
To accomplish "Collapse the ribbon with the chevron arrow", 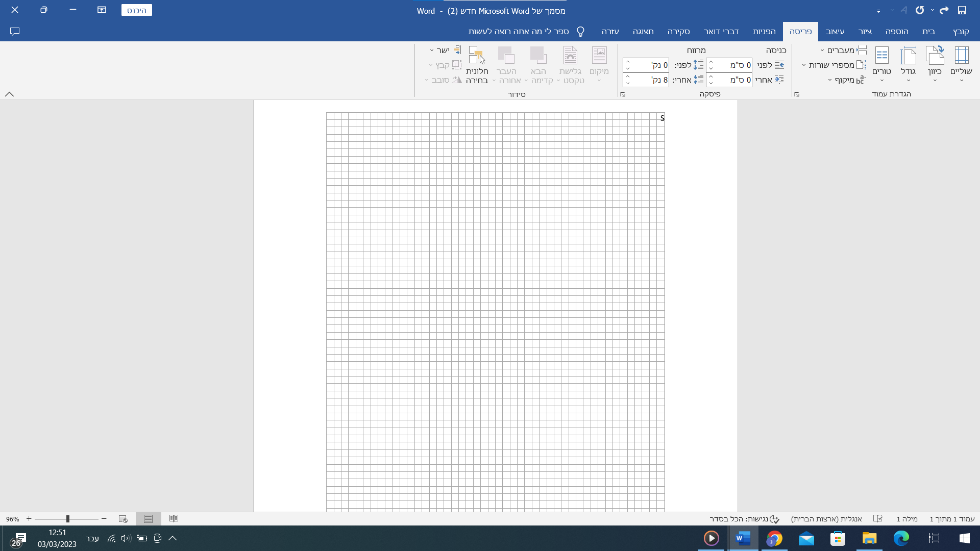I will (x=9, y=94).
